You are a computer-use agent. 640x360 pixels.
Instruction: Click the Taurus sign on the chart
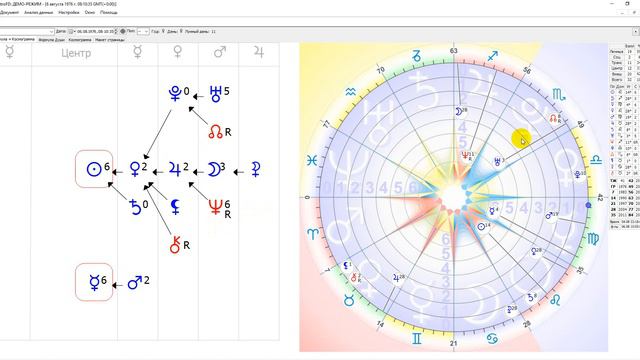(x=349, y=301)
